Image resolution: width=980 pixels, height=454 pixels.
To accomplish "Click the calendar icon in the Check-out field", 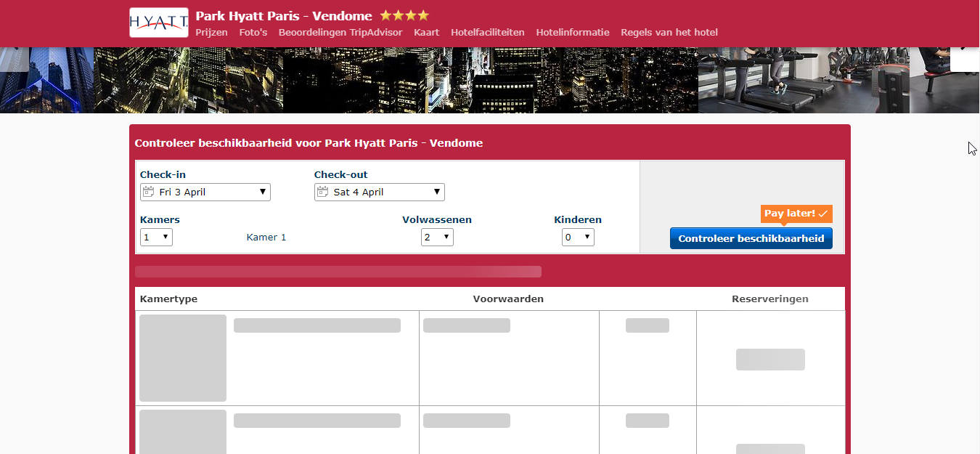I will pyautogui.click(x=323, y=192).
